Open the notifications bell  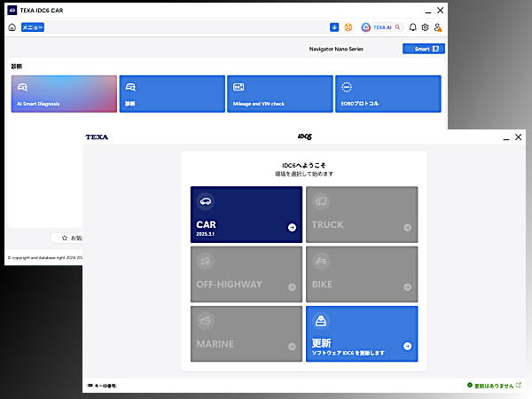pos(412,27)
